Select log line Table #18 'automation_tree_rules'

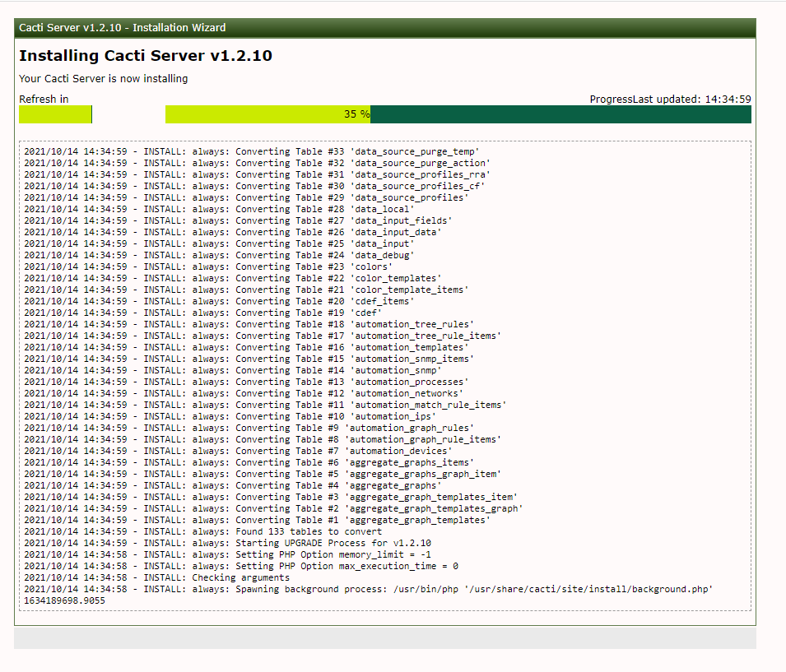pos(249,324)
